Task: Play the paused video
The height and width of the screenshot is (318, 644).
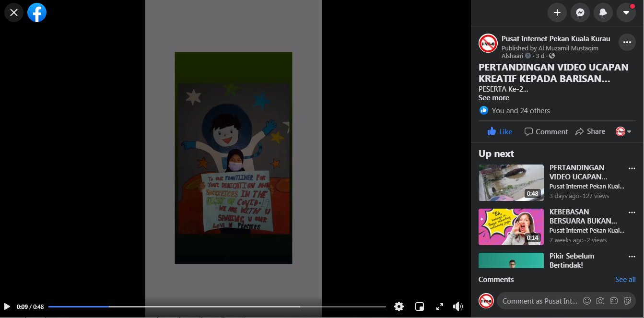Action: pos(7,306)
